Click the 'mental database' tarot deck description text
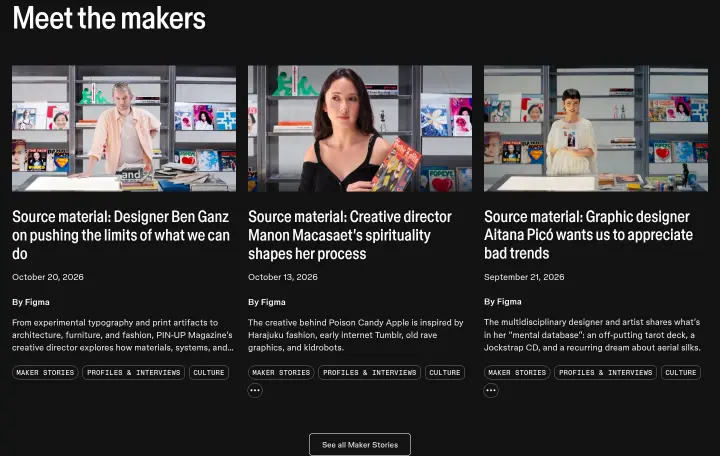720x456 pixels. click(x=592, y=335)
